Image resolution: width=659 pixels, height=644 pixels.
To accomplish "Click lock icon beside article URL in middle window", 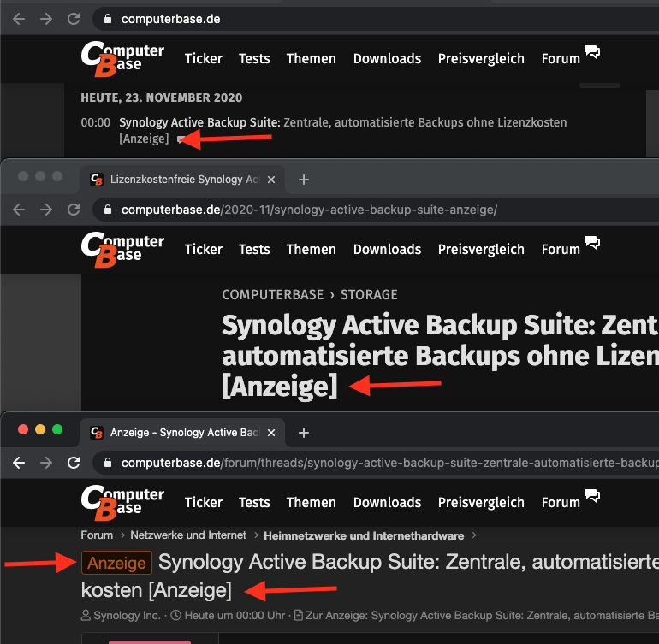I will (108, 210).
